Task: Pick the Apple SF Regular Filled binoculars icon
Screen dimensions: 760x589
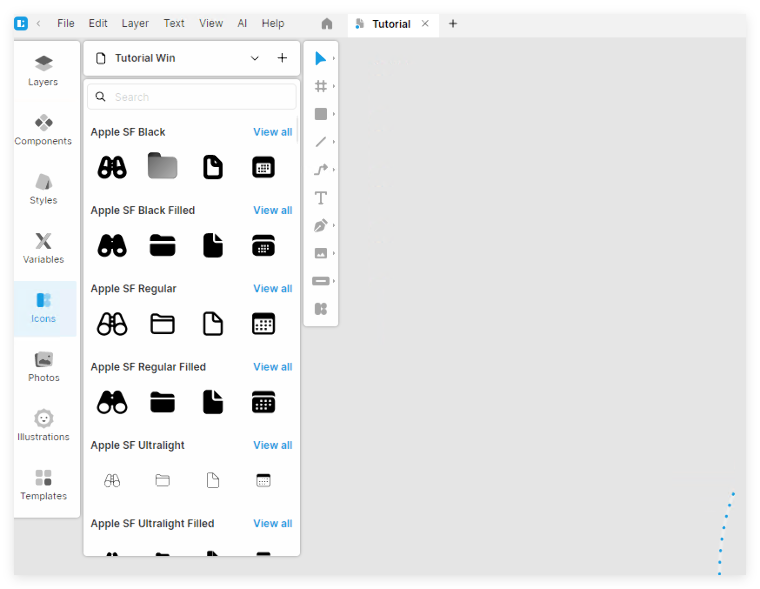Action: (112, 402)
